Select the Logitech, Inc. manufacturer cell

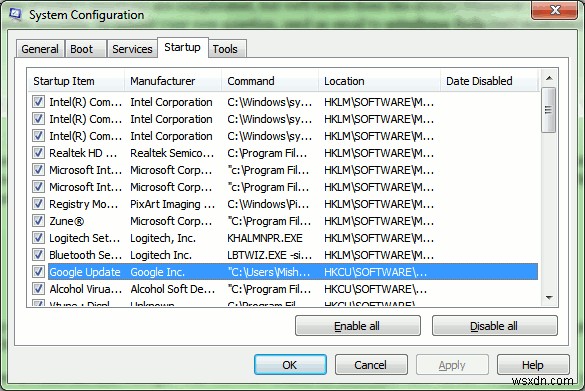163,238
